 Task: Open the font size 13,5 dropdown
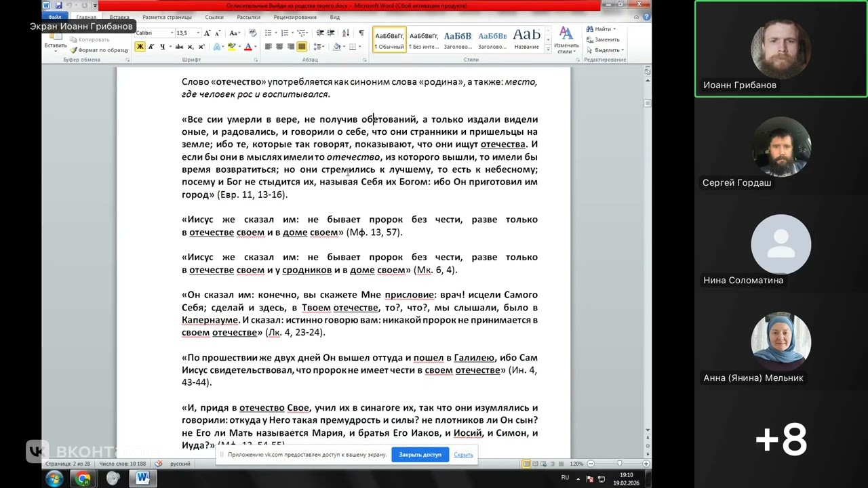tap(198, 33)
